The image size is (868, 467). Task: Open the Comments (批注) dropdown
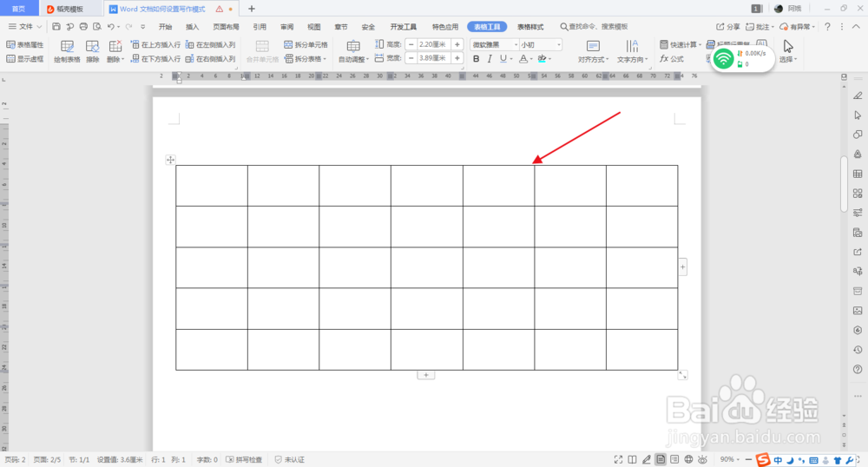point(759,27)
